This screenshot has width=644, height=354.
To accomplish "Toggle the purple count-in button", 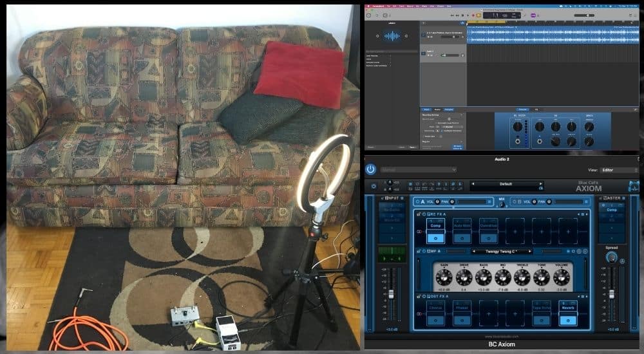I will 533,15.
